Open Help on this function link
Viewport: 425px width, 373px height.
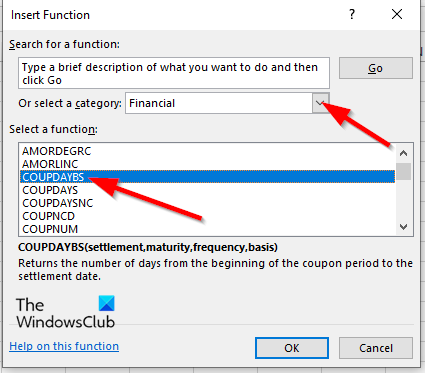point(64,346)
